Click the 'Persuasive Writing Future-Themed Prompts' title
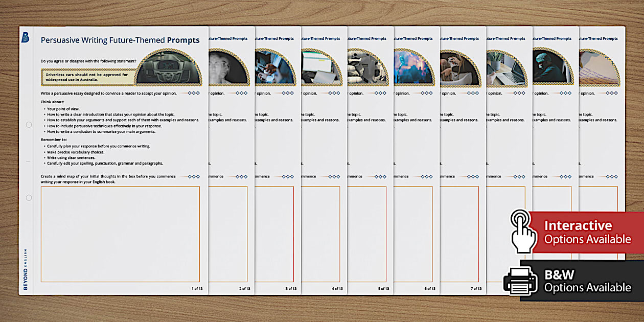This screenshot has width=644, height=322. [x=120, y=40]
